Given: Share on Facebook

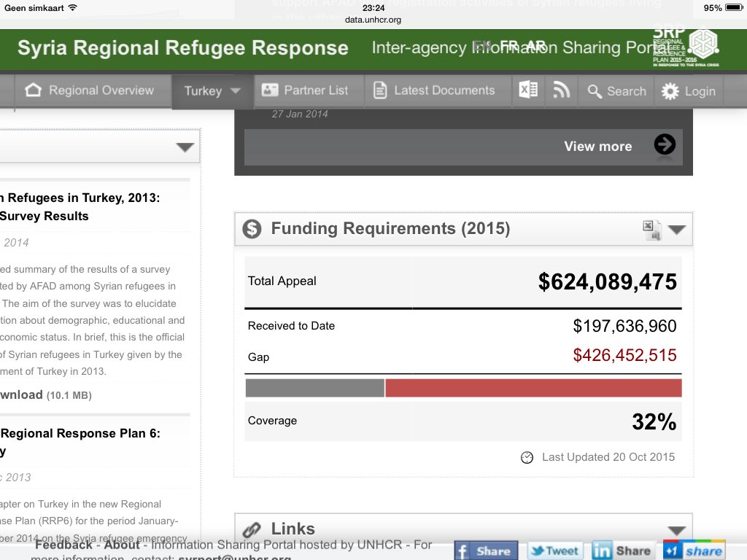Looking at the screenshot, I should (x=486, y=551).
